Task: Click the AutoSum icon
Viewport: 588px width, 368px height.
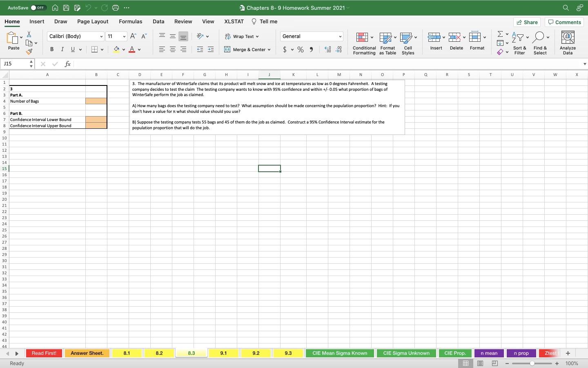Action: 500,34
